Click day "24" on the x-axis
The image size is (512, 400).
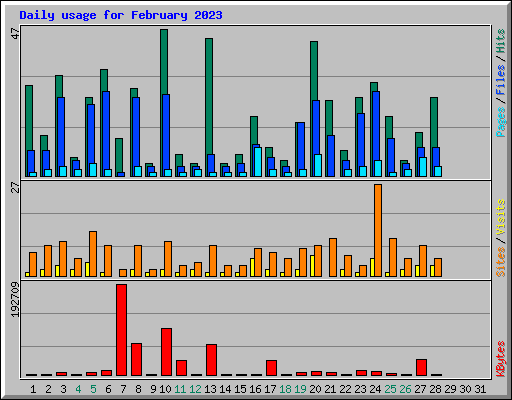tap(376, 389)
